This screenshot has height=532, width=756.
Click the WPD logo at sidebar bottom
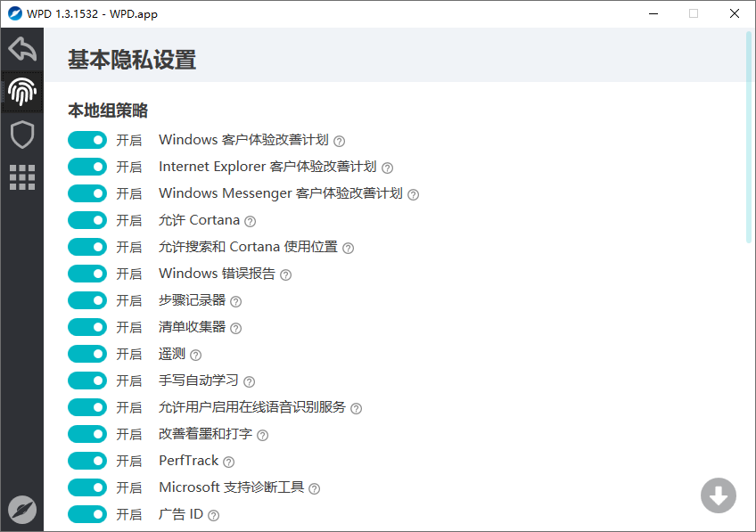pos(21,510)
